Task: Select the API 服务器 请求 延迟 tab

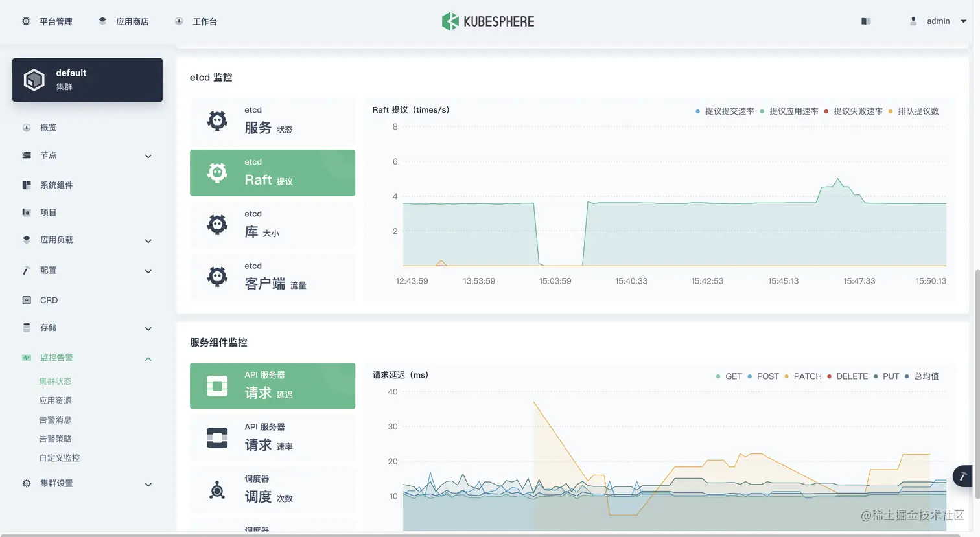Action: pos(272,386)
